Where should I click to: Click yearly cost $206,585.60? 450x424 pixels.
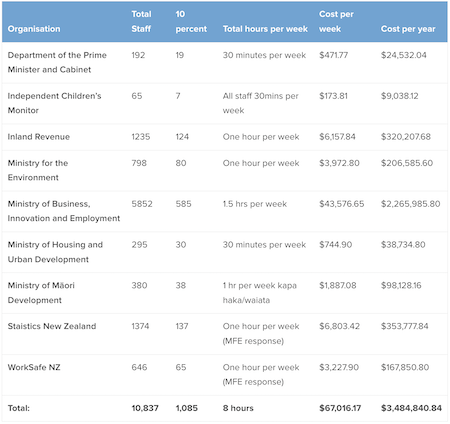[x=407, y=163]
